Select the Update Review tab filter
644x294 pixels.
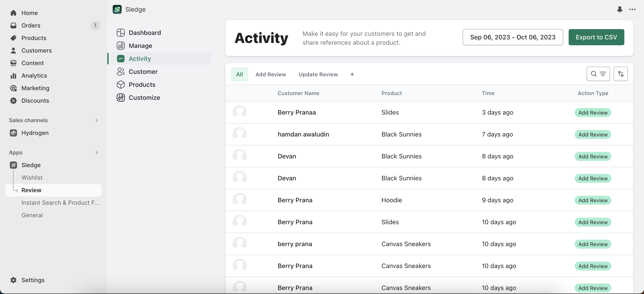[318, 74]
